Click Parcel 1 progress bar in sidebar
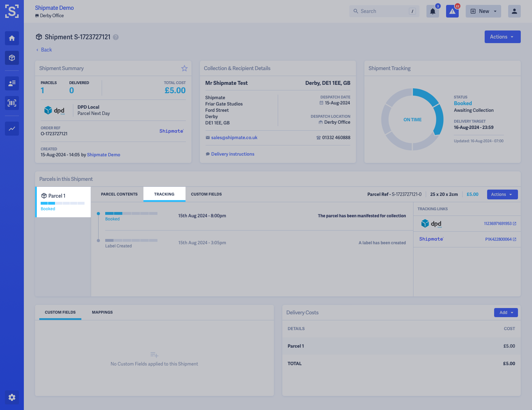 pyautogui.click(x=62, y=203)
